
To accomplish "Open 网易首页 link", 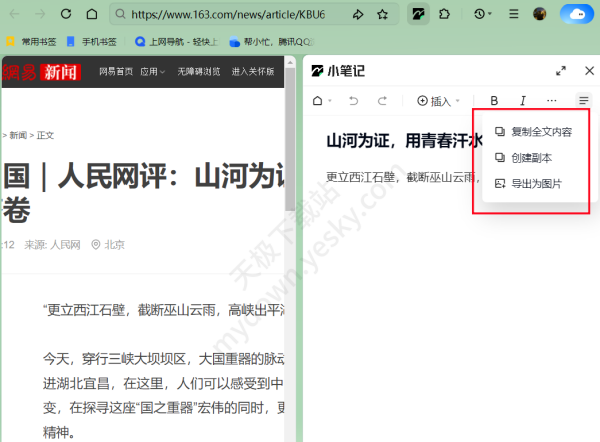I will (x=116, y=72).
